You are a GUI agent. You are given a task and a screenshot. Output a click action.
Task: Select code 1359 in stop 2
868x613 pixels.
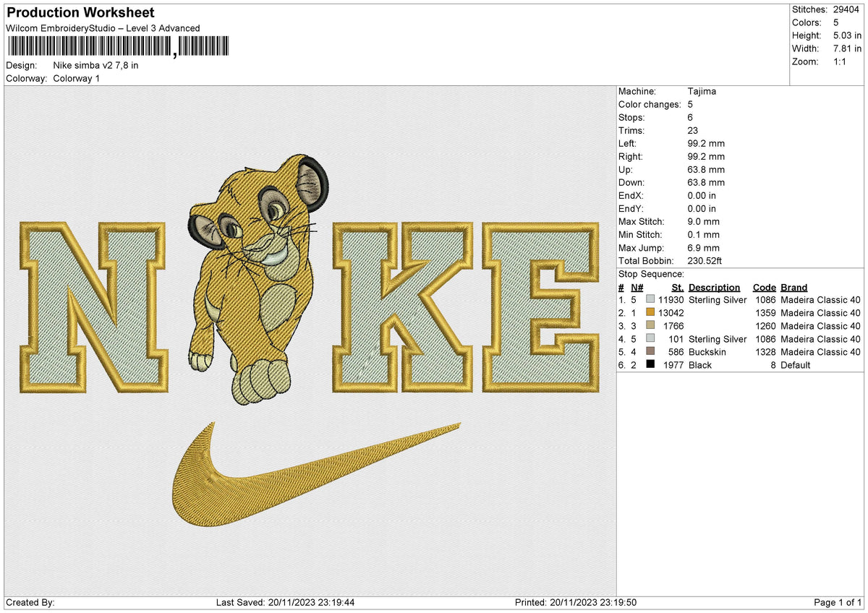[766, 313]
